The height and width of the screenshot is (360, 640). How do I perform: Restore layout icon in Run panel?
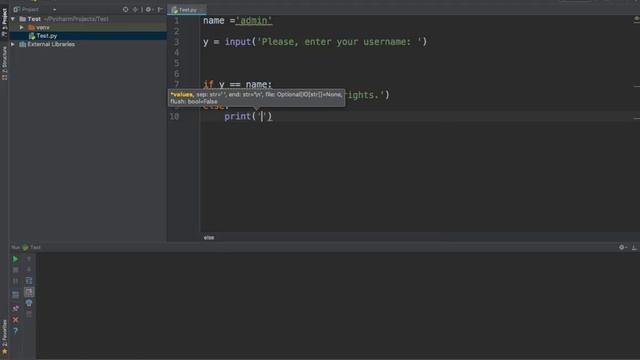[15, 295]
